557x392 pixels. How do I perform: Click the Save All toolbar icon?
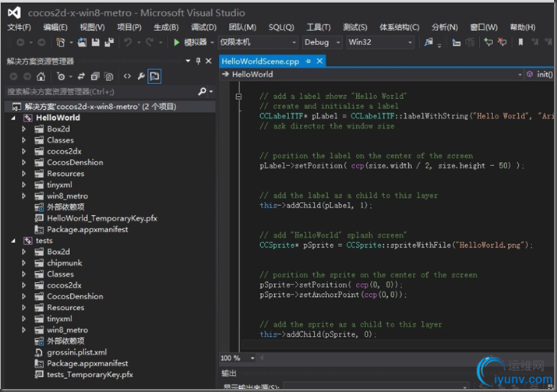click(109, 42)
